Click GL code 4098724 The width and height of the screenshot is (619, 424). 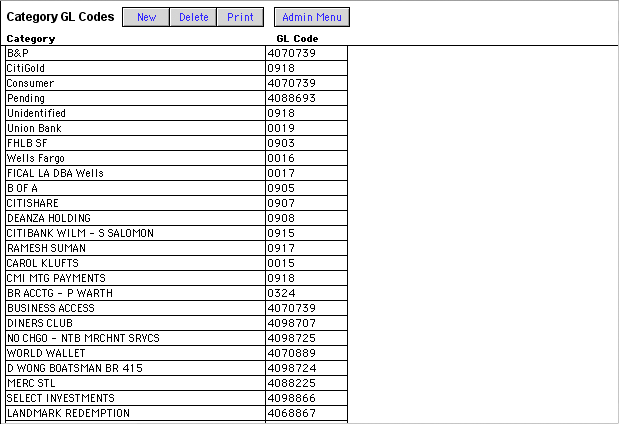307,368
